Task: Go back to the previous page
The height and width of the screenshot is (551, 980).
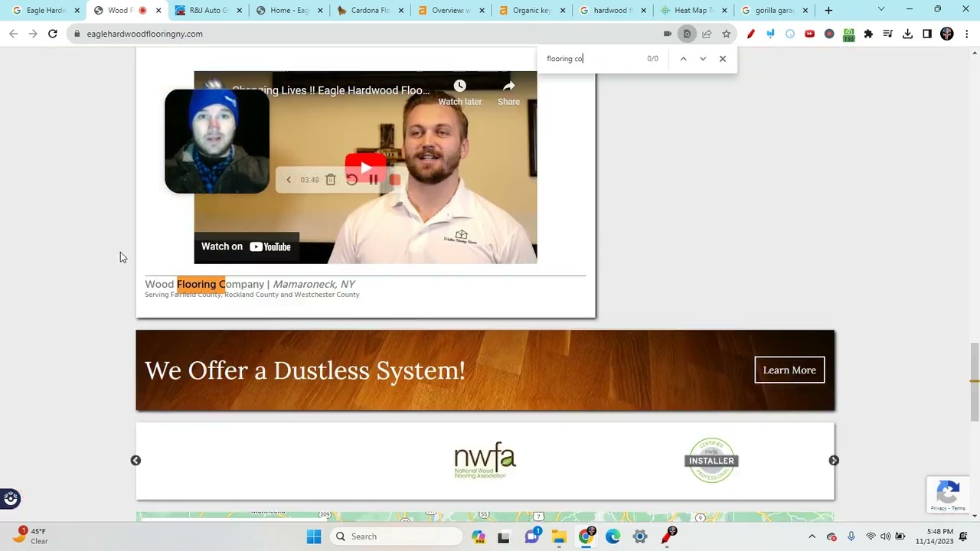Action: [x=13, y=34]
